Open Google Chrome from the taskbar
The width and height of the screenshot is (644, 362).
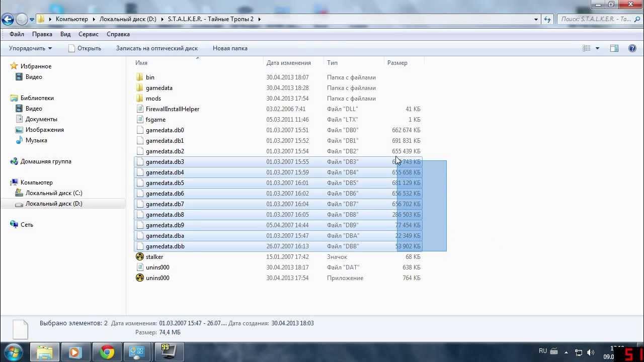point(106,352)
